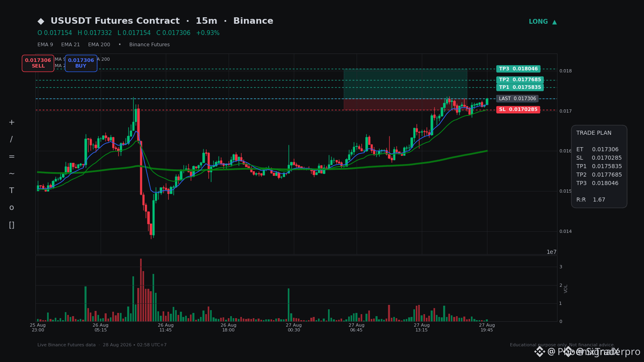Click the 27 Aug 13:15 time label
The width and height of the screenshot is (644, 362).
tap(422, 328)
